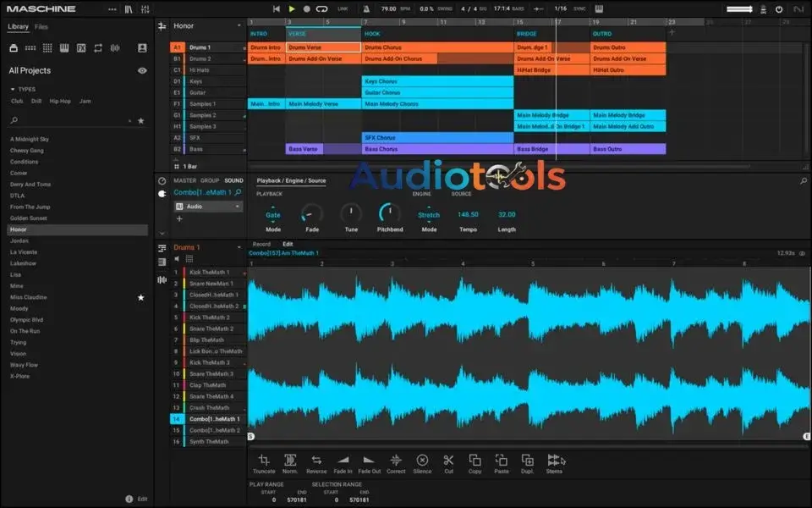Normalize the loaded audio sample
The width and height of the screenshot is (812, 508).
click(289, 461)
